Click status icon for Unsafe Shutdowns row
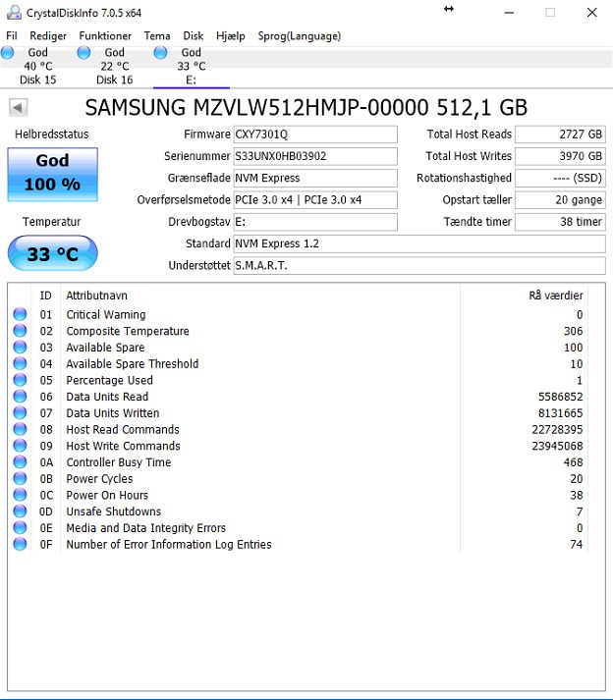This screenshot has width=613, height=700. coord(20,512)
